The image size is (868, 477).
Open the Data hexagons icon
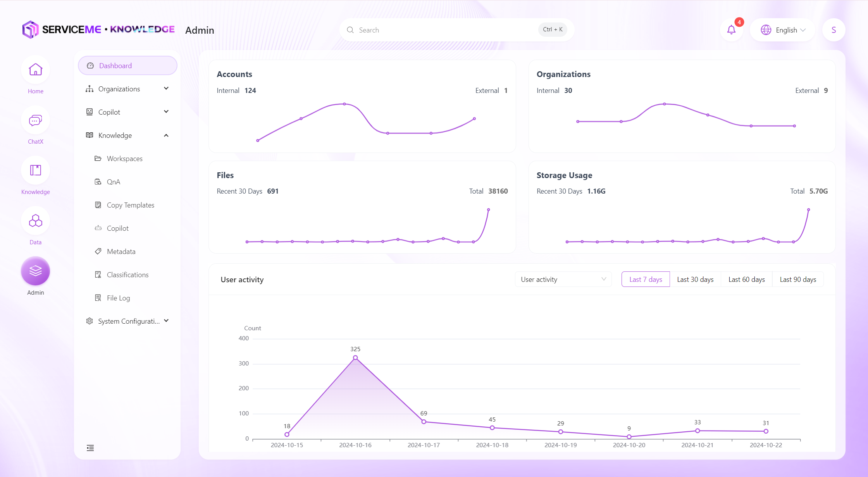click(x=35, y=221)
